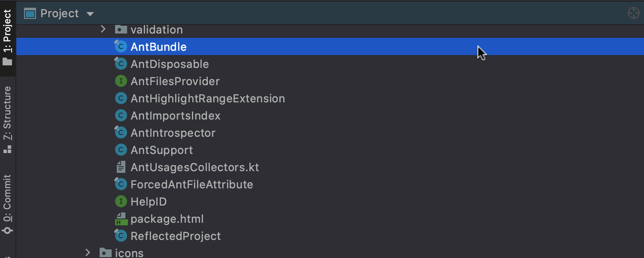Expand the validation folder
Viewport: 644px width, 258px height.
coord(103,29)
